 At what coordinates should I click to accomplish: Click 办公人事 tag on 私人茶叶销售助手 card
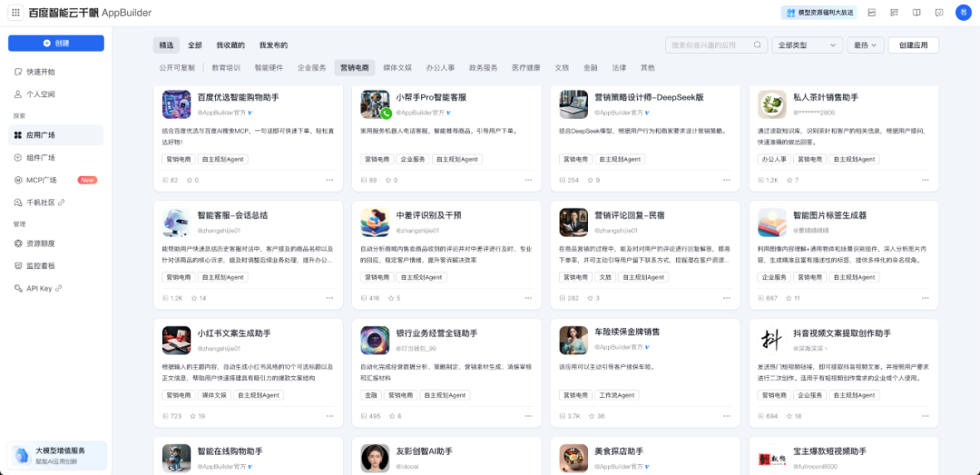coord(773,160)
